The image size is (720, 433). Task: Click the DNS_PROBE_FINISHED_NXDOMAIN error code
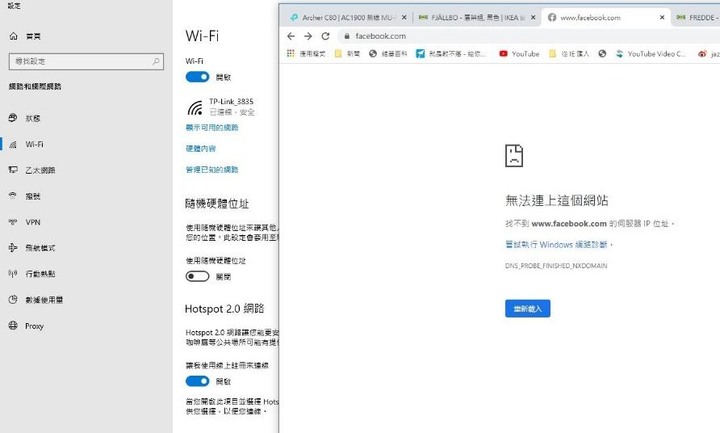(x=556, y=265)
